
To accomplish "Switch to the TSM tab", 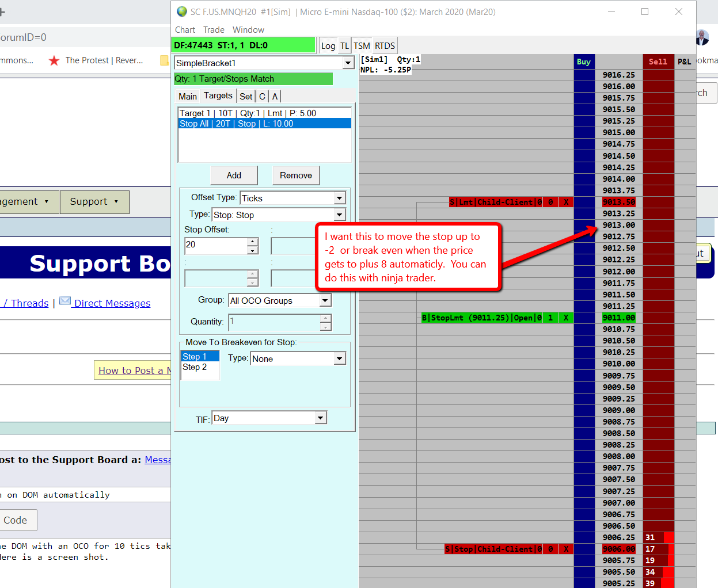I will pyautogui.click(x=362, y=46).
